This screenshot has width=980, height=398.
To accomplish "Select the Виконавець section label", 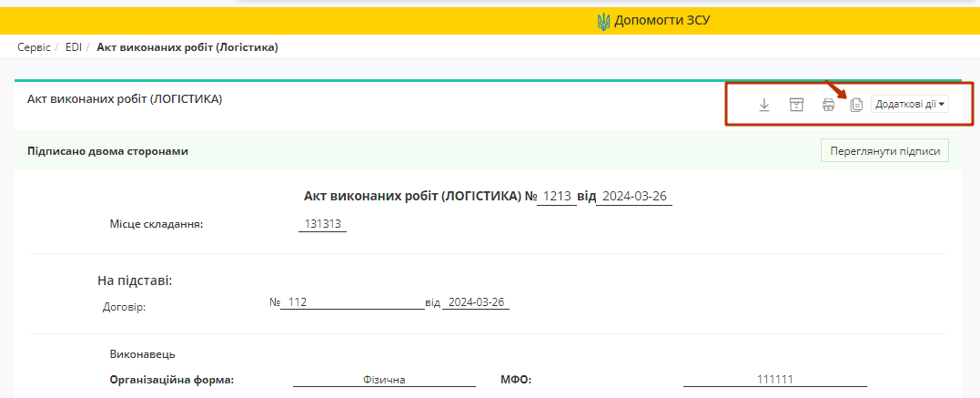I will point(143,354).
